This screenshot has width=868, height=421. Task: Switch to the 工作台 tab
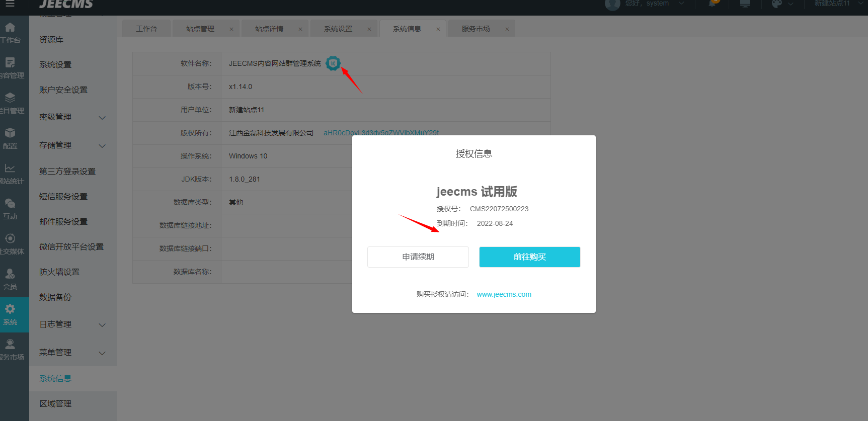click(x=146, y=29)
